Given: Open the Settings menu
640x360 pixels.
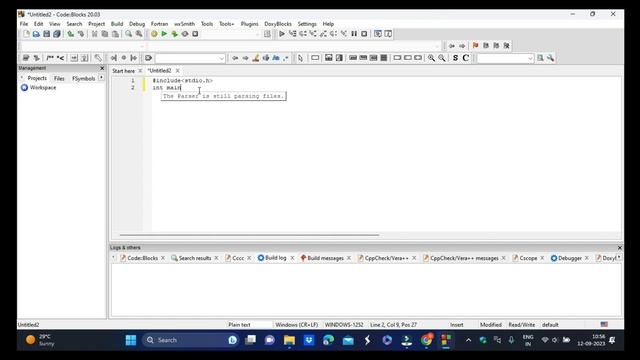Looking at the screenshot, I should [307, 24].
